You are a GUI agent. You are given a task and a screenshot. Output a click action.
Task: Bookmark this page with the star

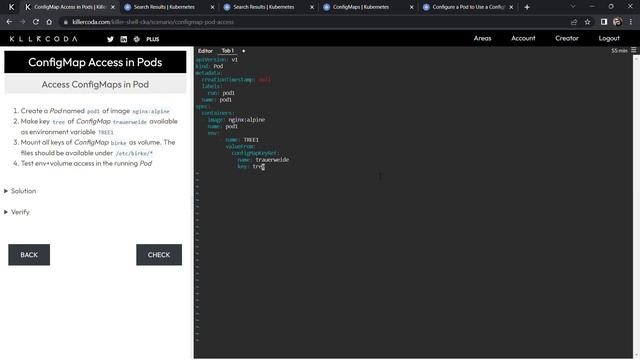click(587, 22)
